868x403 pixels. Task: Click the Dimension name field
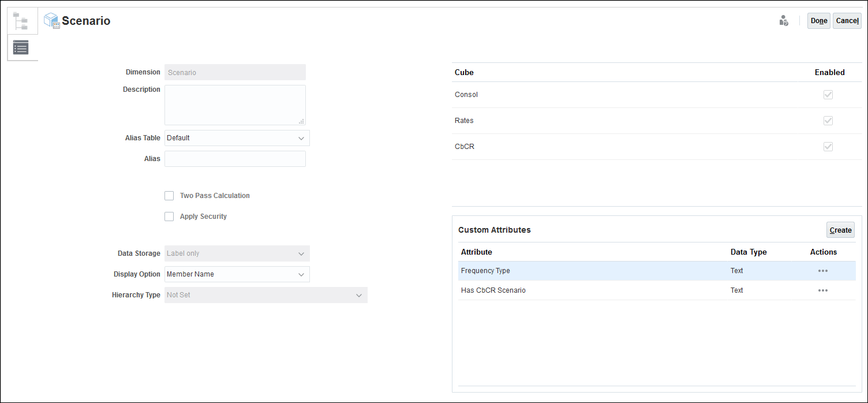(235, 72)
